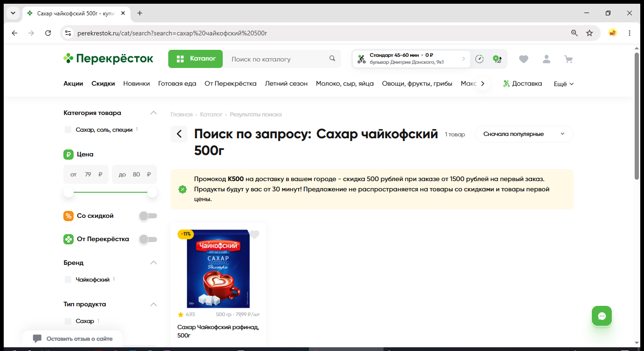
Task: Click the minimum price 'от 79' field
Action: 86,175
